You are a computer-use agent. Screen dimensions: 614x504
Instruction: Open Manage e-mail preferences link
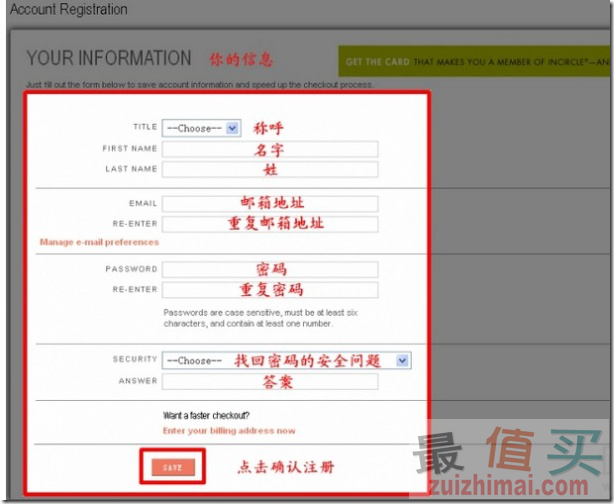pyautogui.click(x=99, y=242)
